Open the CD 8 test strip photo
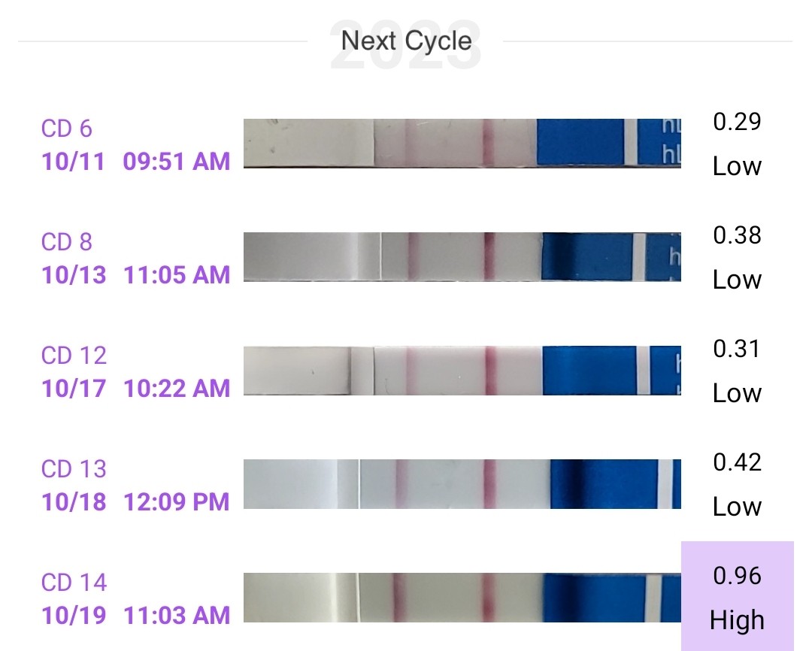Image resolution: width=812 pixels, height=651 pixels. point(462,256)
